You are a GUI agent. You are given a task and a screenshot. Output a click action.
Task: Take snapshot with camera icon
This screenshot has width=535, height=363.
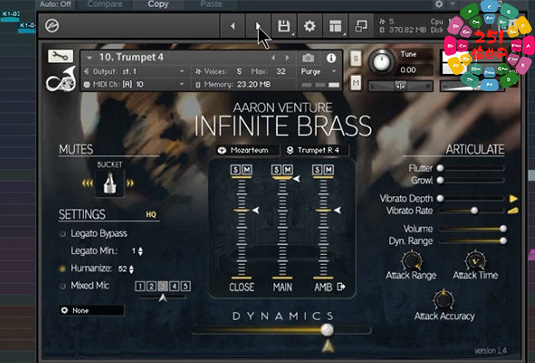(308, 58)
